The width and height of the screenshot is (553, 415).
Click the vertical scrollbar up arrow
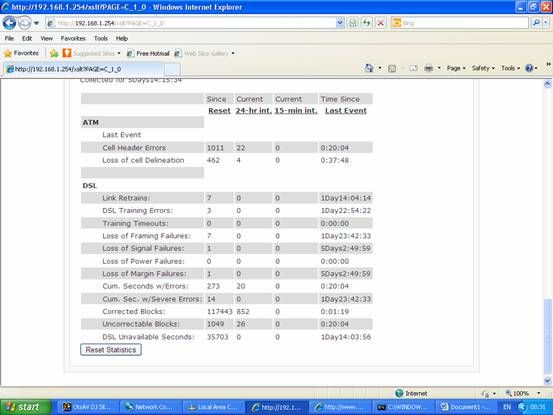(547, 84)
